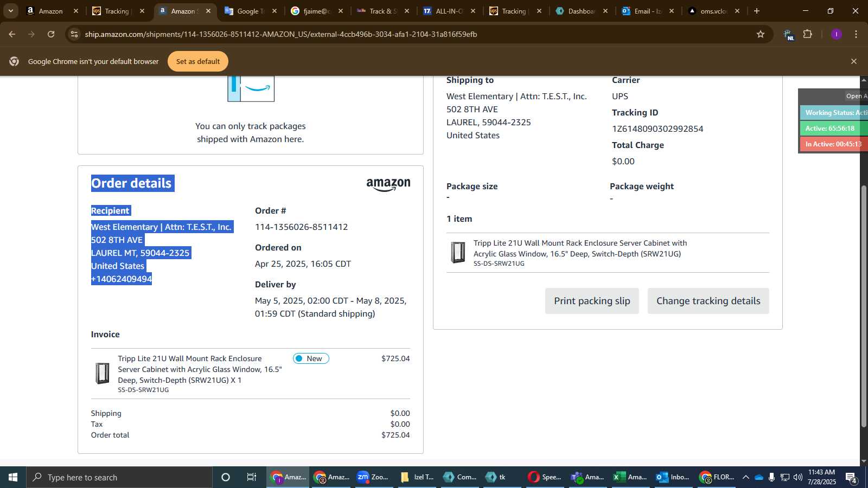This screenshot has height=488, width=868.
Task: Click Set as default browser button
Action: point(198,61)
